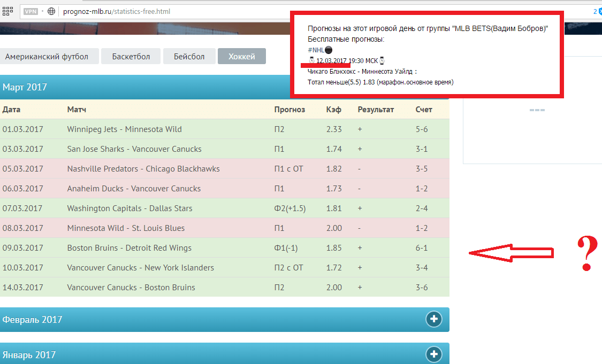
Task: Click the VPN badge in address bar
Action: (31, 11)
